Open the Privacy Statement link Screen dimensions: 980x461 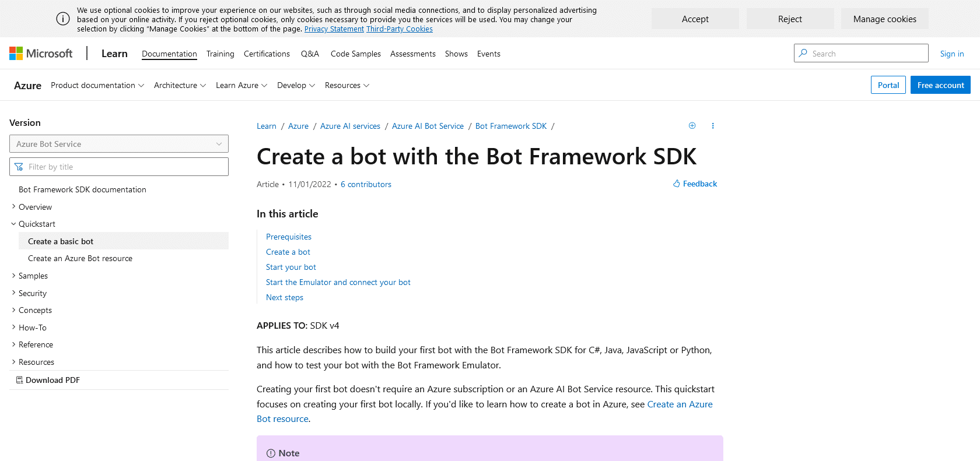[334, 29]
